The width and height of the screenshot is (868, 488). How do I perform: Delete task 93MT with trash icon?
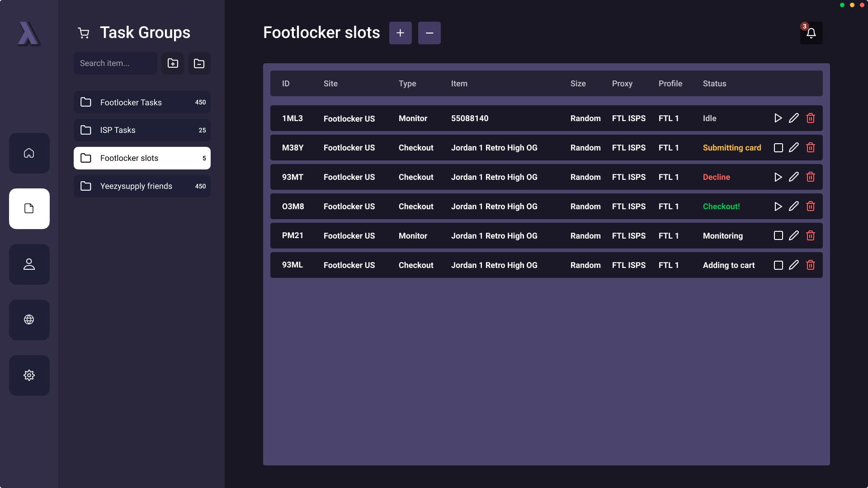[x=810, y=177]
